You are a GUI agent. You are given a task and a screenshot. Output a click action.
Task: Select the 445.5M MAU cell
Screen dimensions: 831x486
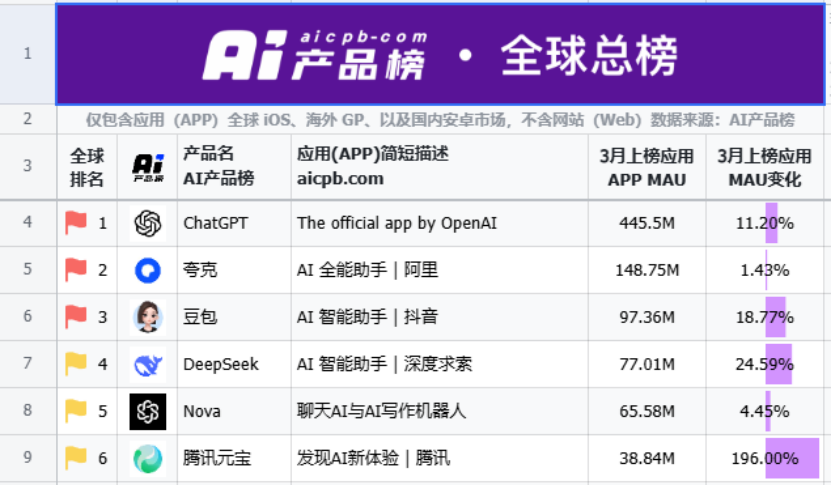tap(647, 223)
